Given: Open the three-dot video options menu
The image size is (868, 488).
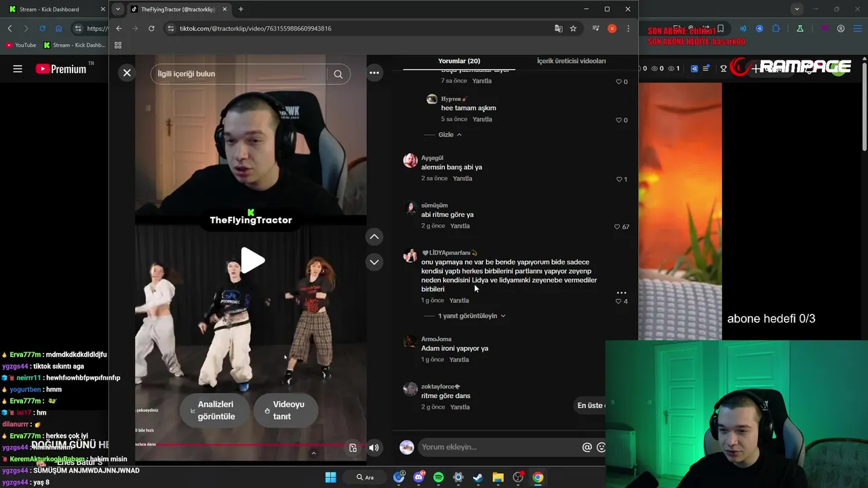Looking at the screenshot, I should pyautogui.click(x=374, y=73).
